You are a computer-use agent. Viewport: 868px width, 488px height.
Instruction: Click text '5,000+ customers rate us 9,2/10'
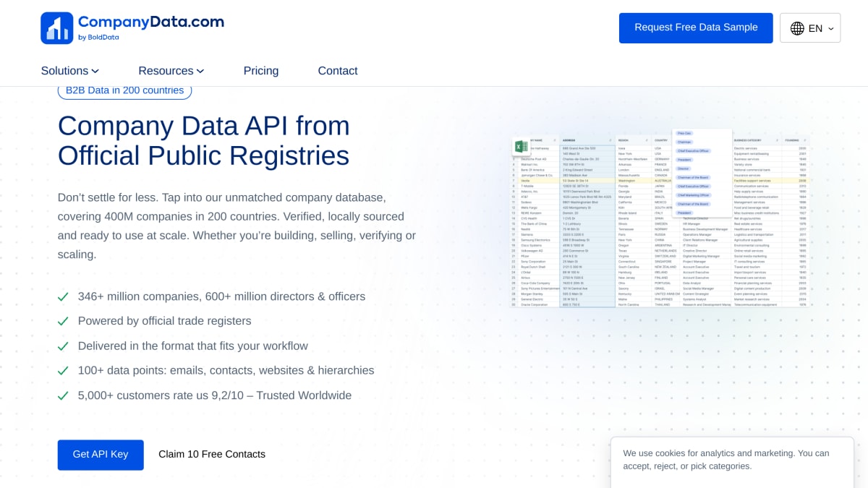[163, 396]
